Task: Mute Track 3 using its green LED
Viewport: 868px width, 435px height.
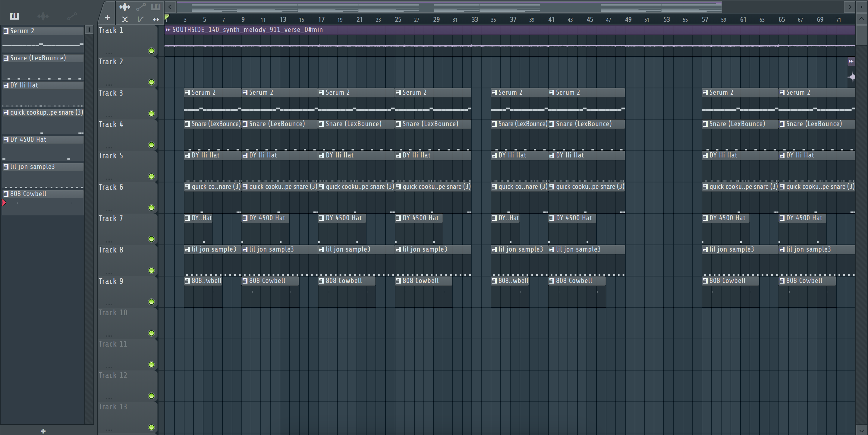Action: [x=152, y=114]
